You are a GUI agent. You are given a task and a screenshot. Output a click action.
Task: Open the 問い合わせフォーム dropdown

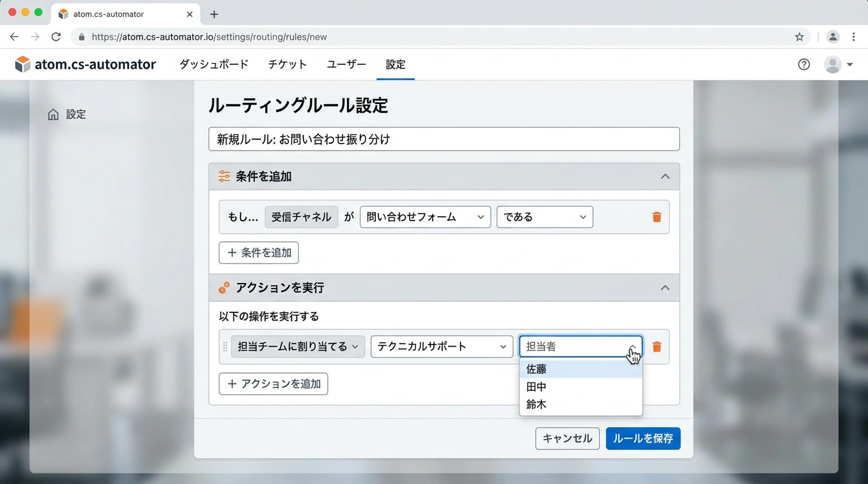425,217
